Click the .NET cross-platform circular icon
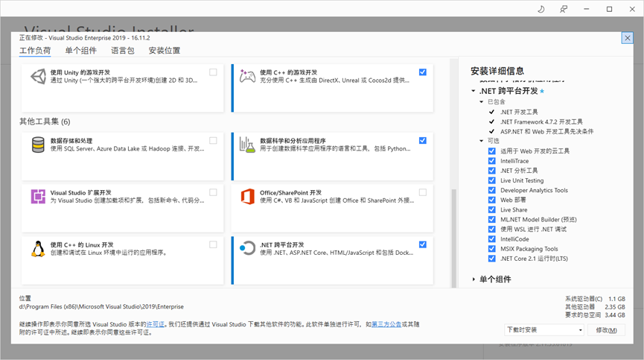 [247, 248]
